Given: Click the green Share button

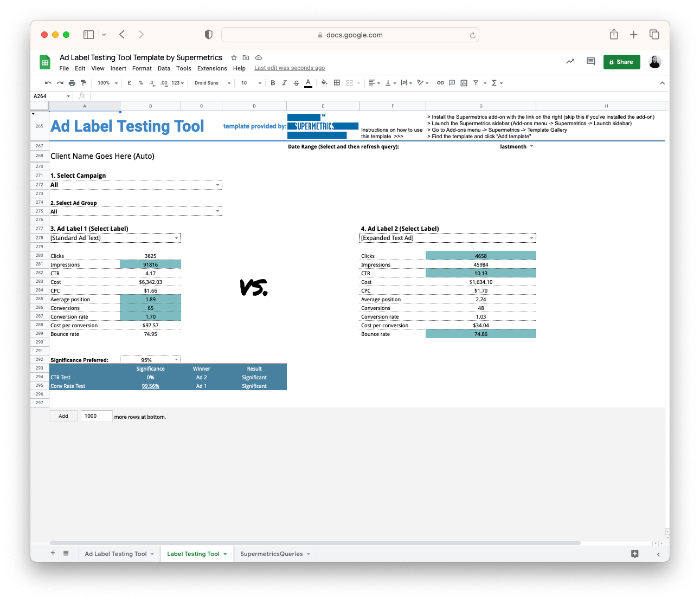Looking at the screenshot, I should point(621,62).
